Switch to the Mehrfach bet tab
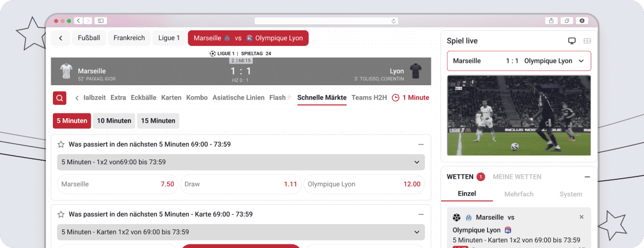The image size is (644, 248). (x=518, y=194)
